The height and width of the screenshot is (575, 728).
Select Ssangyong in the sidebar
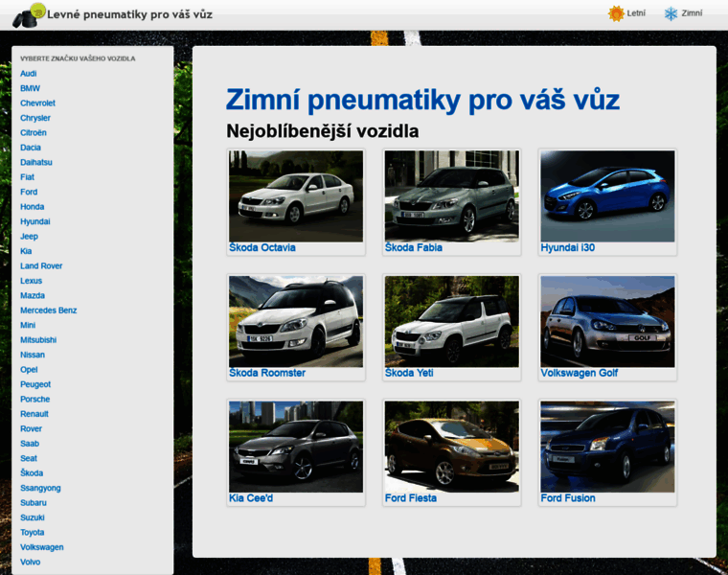pos(40,488)
